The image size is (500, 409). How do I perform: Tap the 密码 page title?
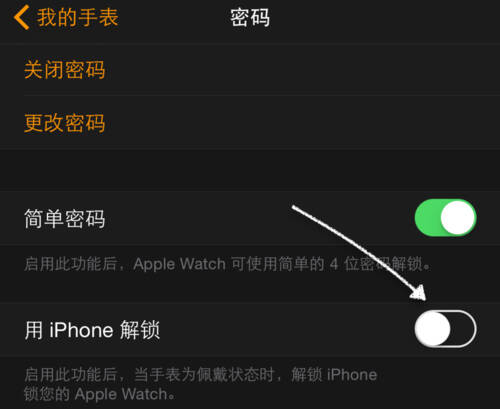point(250,18)
